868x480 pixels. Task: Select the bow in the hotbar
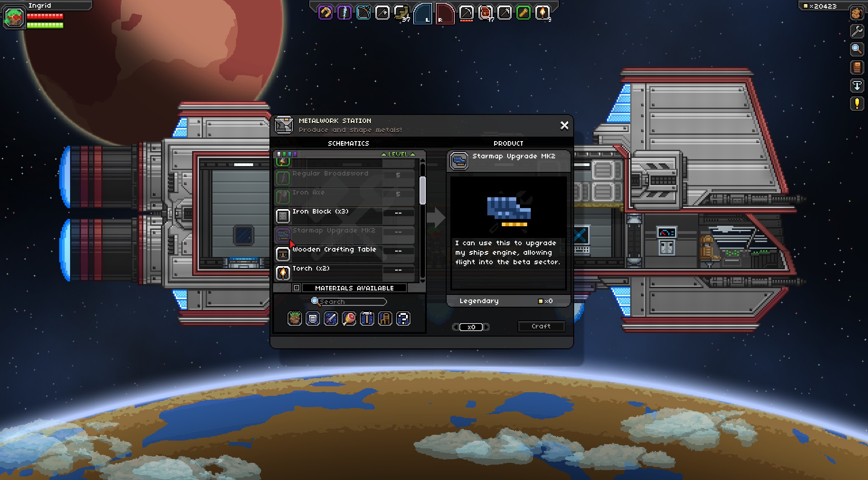[363, 13]
